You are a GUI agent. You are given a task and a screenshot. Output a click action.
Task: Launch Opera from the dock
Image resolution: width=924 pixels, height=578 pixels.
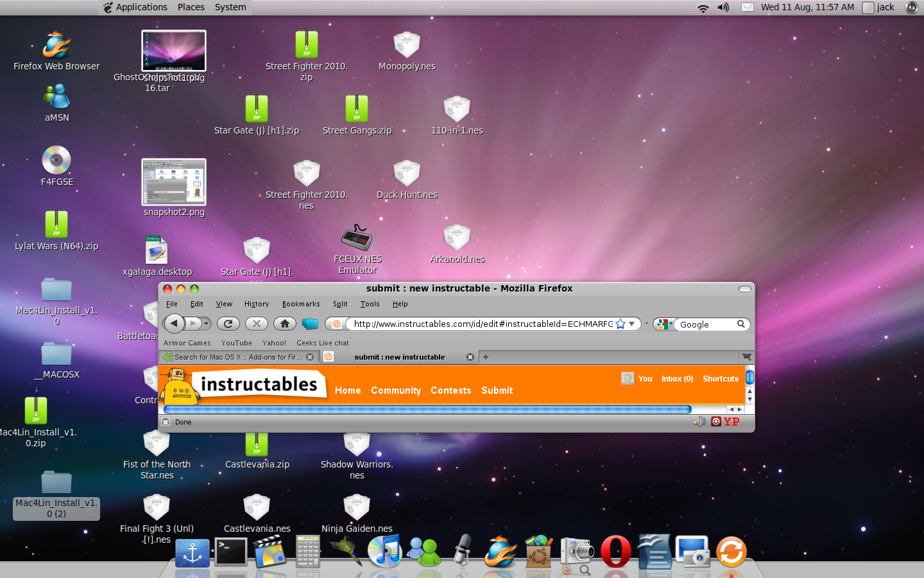click(615, 551)
